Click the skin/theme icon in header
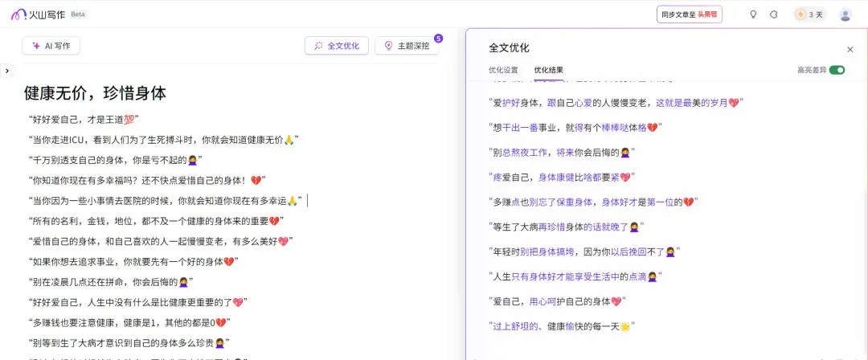 pos(774,14)
